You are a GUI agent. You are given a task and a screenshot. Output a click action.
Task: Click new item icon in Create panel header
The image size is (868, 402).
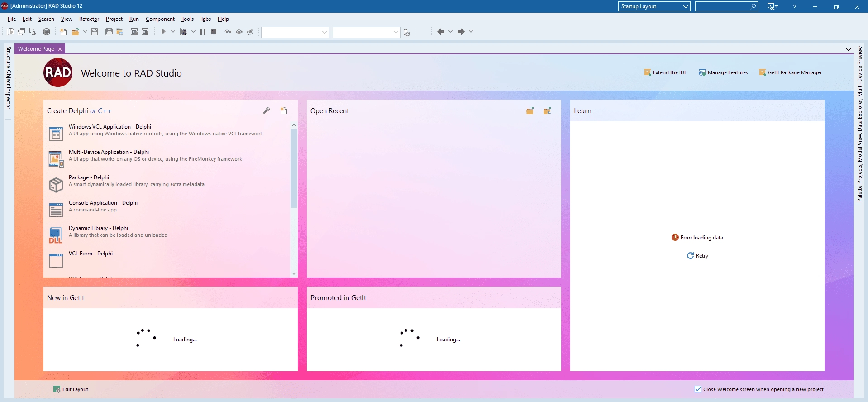coord(284,110)
